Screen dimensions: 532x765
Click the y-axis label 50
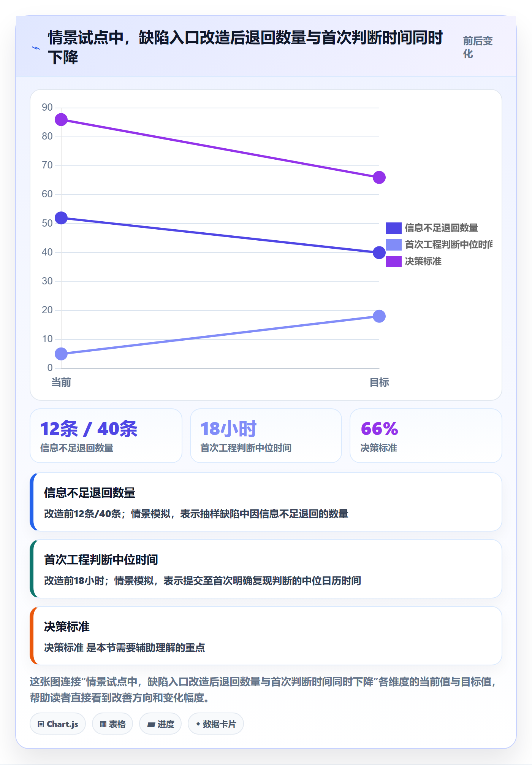tap(47, 223)
